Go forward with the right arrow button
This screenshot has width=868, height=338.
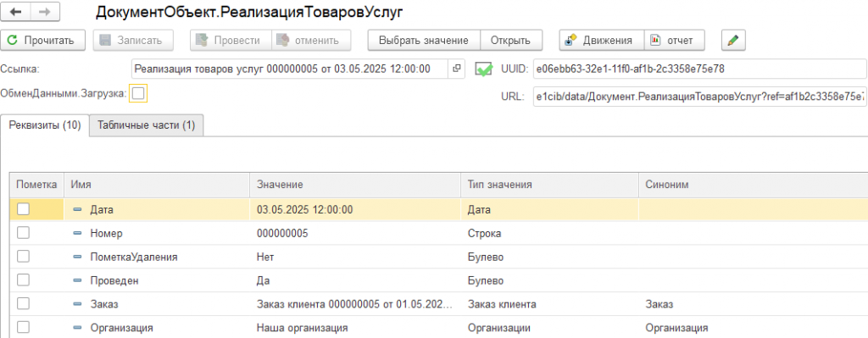click(x=47, y=12)
